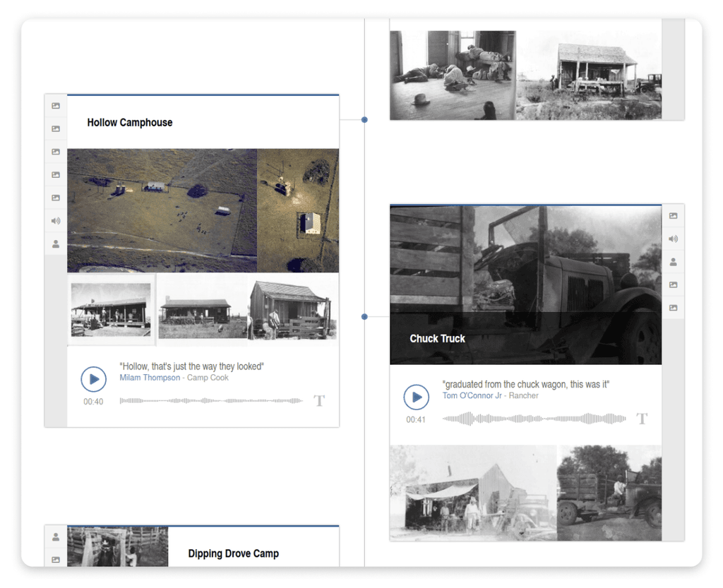The height and width of the screenshot is (588, 723).
Task: Click the Hollow Camphouse title
Action: click(130, 123)
